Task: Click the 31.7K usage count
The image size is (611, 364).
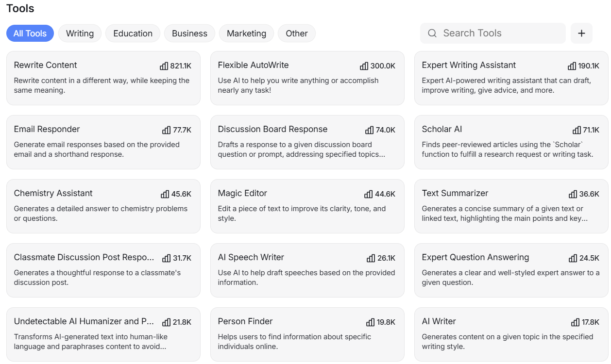Action: pyautogui.click(x=182, y=258)
